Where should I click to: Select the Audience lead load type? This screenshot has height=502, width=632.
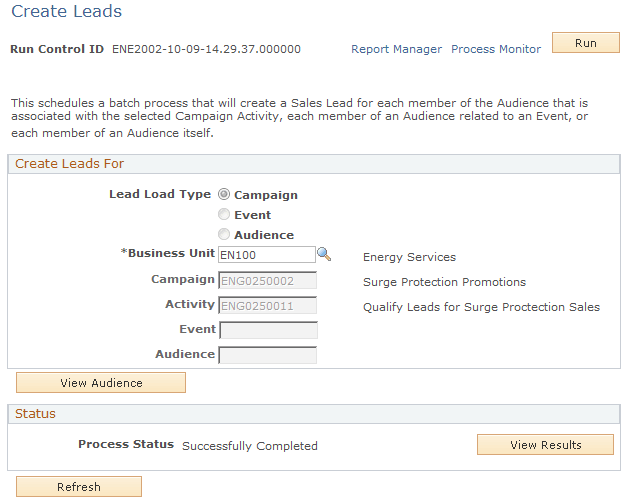pos(224,234)
